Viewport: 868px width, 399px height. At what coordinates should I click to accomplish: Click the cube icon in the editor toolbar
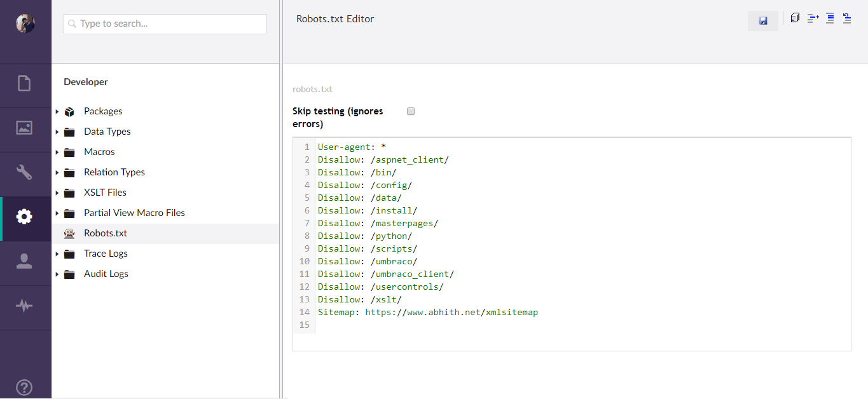pyautogui.click(x=795, y=18)
